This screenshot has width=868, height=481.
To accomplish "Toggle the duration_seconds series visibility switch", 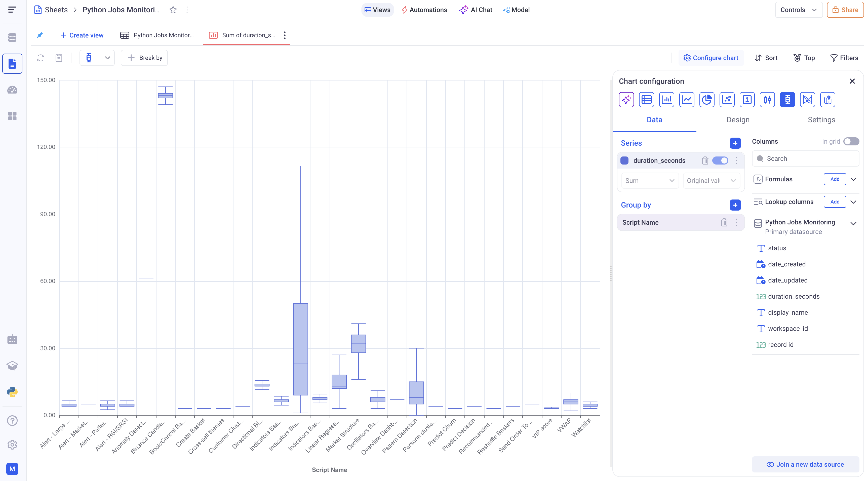I will tap(720, 161).
